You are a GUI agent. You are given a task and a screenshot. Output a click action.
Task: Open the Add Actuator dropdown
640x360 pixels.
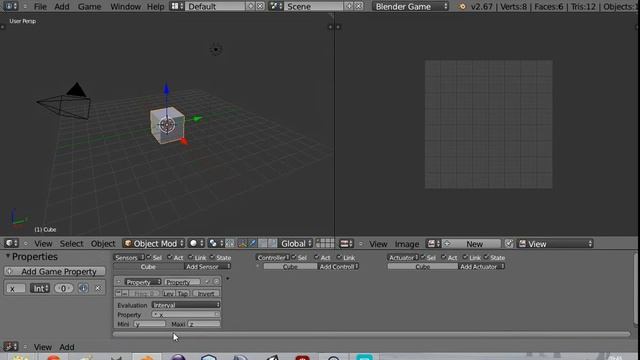tap(482, 267)
